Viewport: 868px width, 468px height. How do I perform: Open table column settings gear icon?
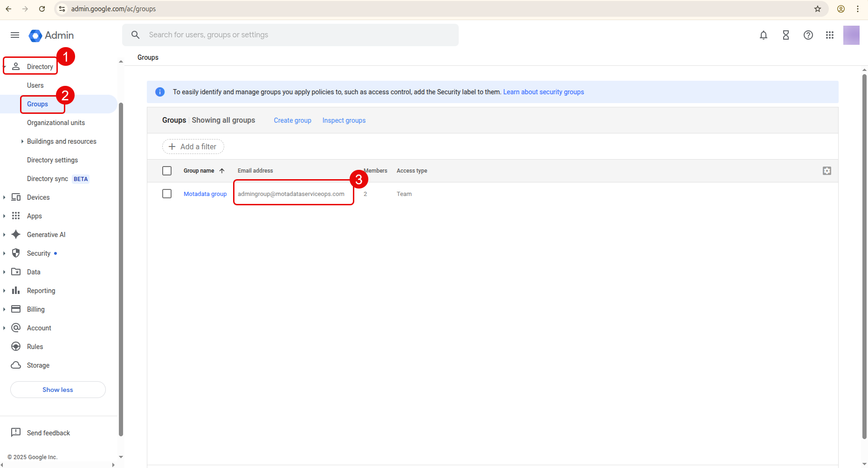pyautogui.click(x=827, y=171)
